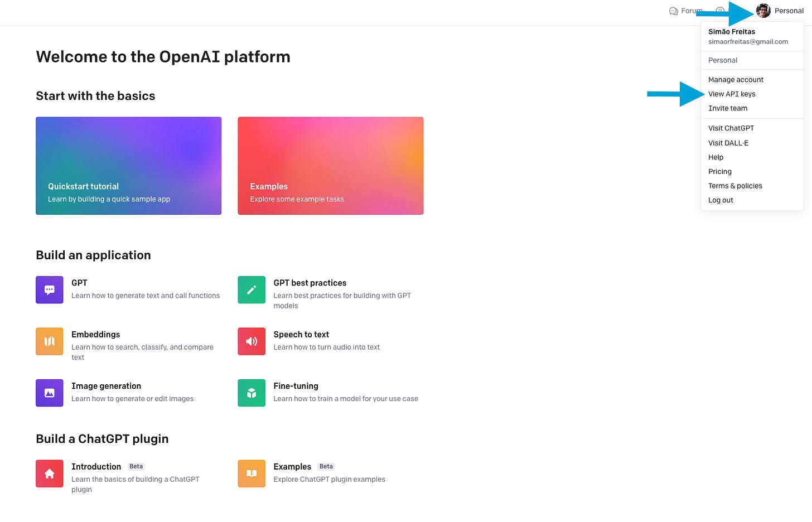Click the Beta badge next to plugin Examples
The image size is (812, 522).
326,467
